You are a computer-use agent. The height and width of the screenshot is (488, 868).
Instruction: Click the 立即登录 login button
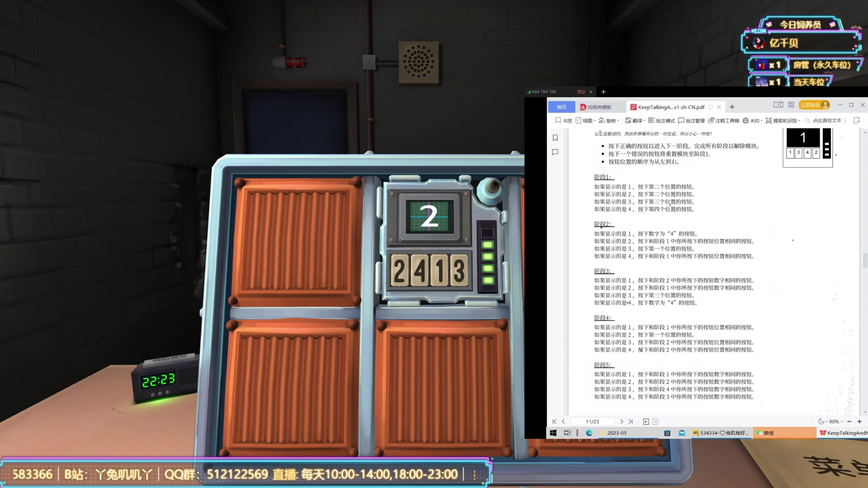click(x=814, y=105)
